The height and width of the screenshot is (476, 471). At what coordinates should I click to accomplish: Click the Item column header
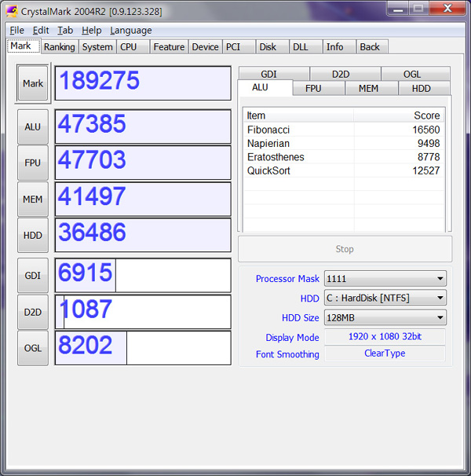click(x=298, y=115)
